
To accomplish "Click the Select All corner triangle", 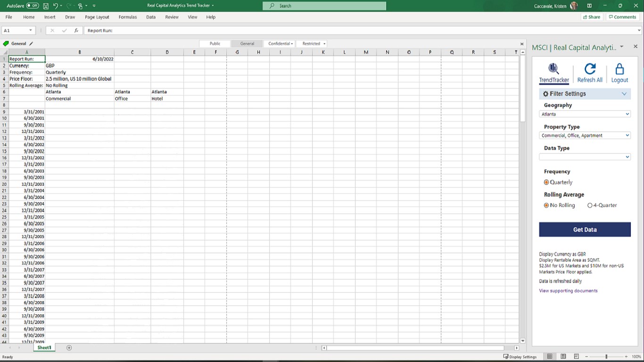I will pos(4,52).
